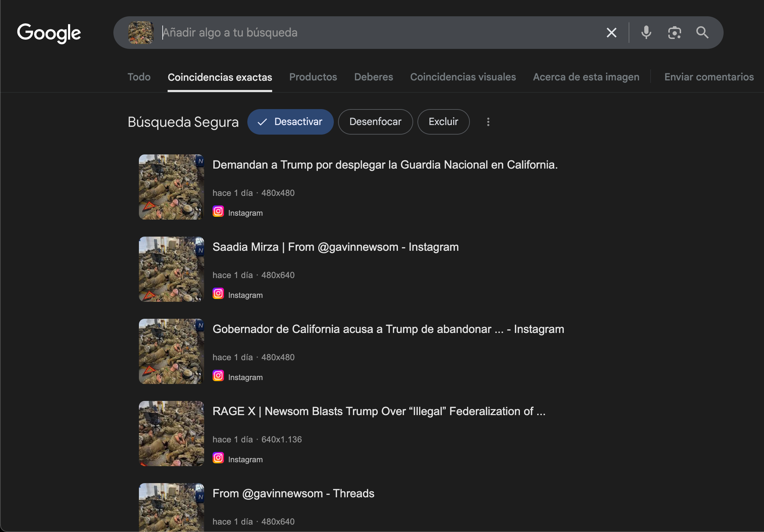Click 'Instagram' source label under 'Demandan a Trump'
Image resolution: width=764 pixels, height=532 pixels.
coord(245,213)
